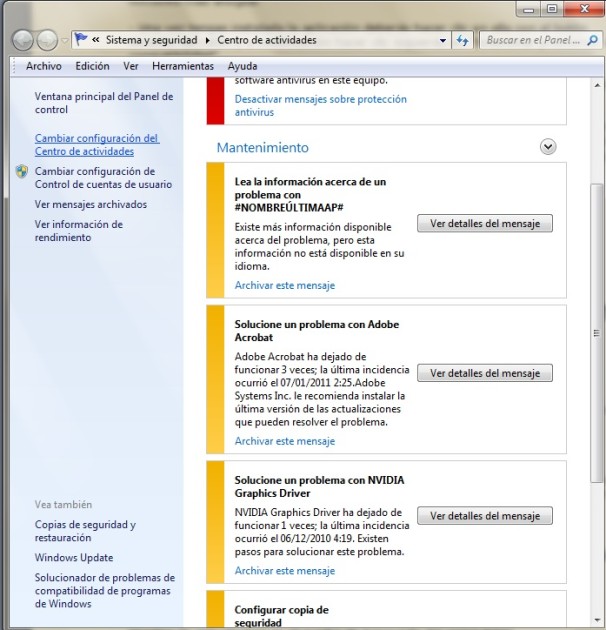Open the recent pages dropdown arrow

[x=65, y=41]
